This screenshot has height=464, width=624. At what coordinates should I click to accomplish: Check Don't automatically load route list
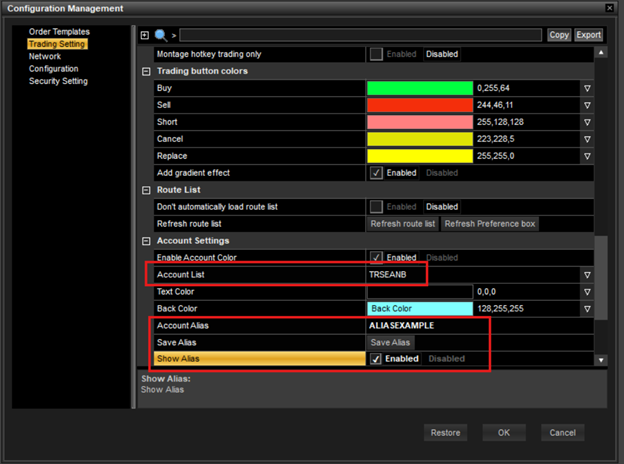click(x=376, y=206)
